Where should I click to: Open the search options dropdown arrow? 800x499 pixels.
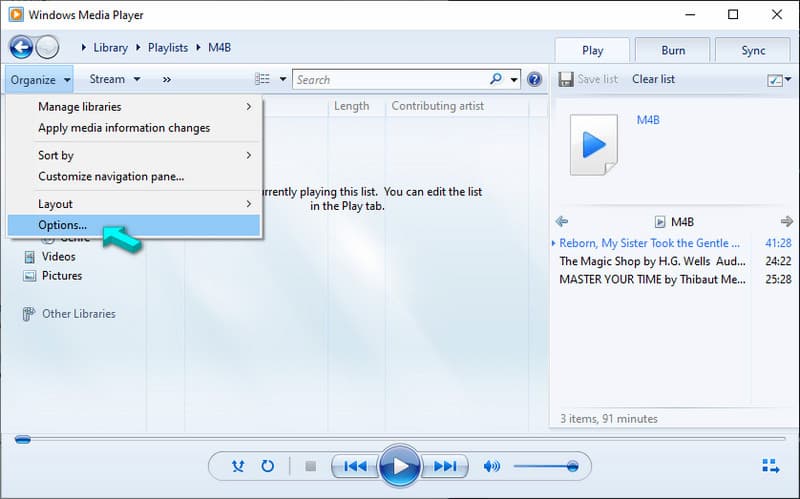pos(514,80)
